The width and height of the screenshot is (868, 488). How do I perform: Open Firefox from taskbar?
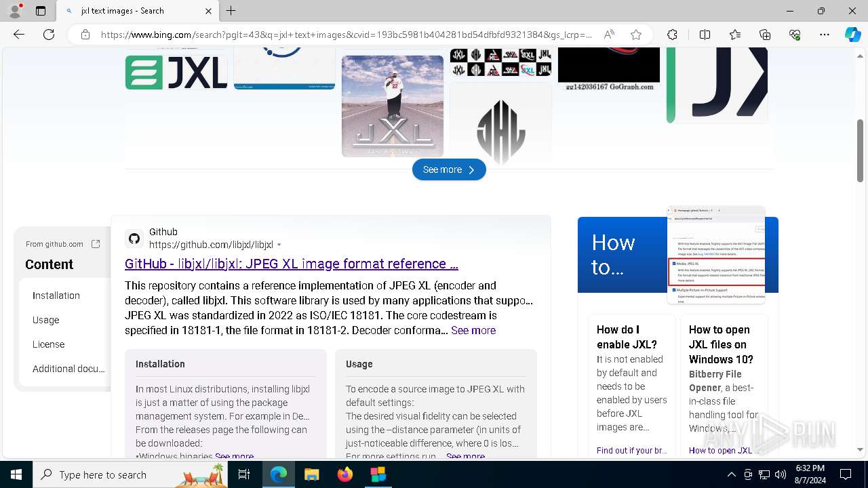tap(344, 474)
